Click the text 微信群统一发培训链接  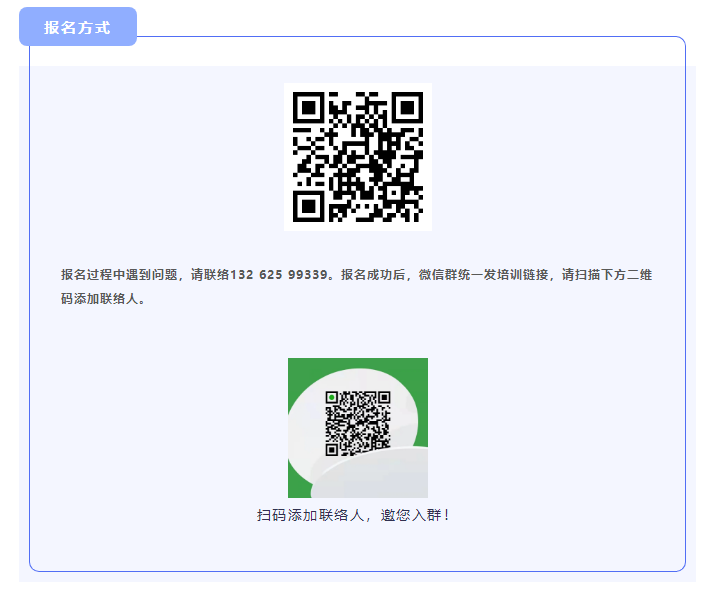(x=483, y=275)
